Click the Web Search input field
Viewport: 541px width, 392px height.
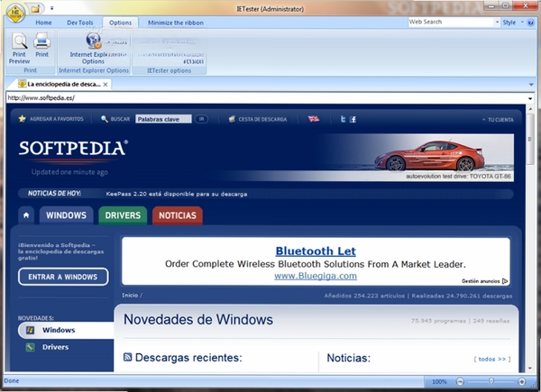[x=452, y=22]
